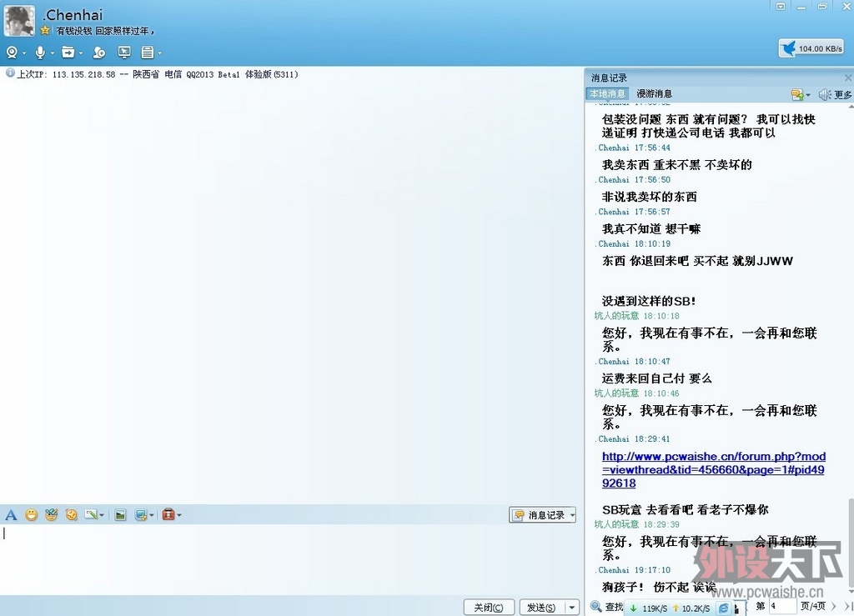Open the smiley emoticon picker
The image size is (854, 616).
(x=31, y=515)
